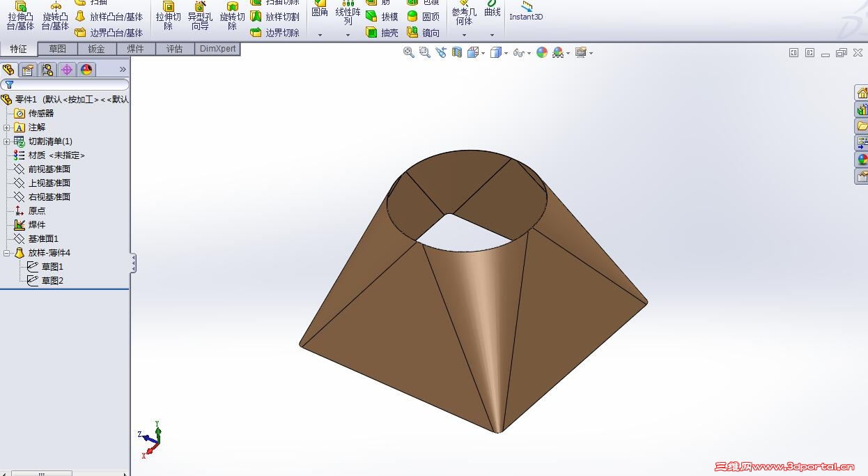
Task: Open dropdown under 曲线 curves
Action: 492,35
